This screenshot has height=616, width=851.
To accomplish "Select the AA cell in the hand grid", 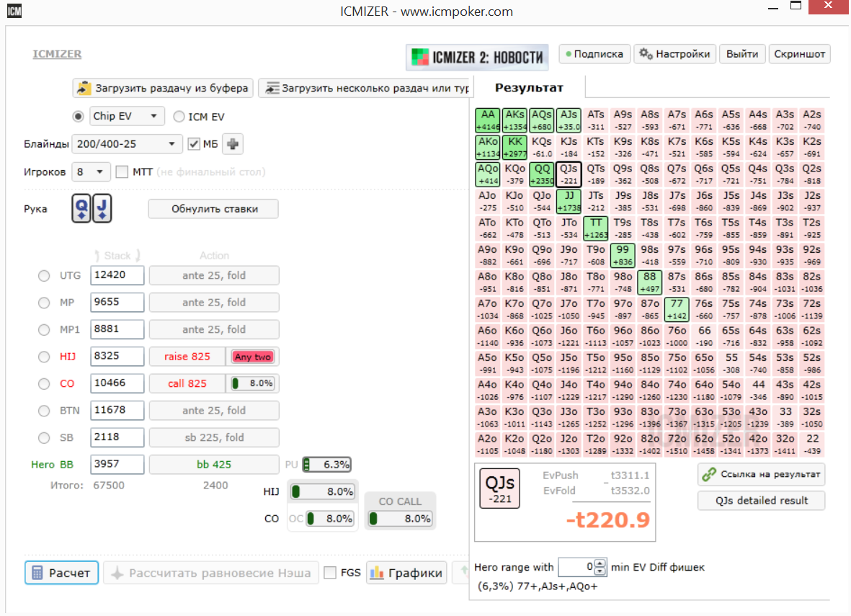I will (488, 120).
